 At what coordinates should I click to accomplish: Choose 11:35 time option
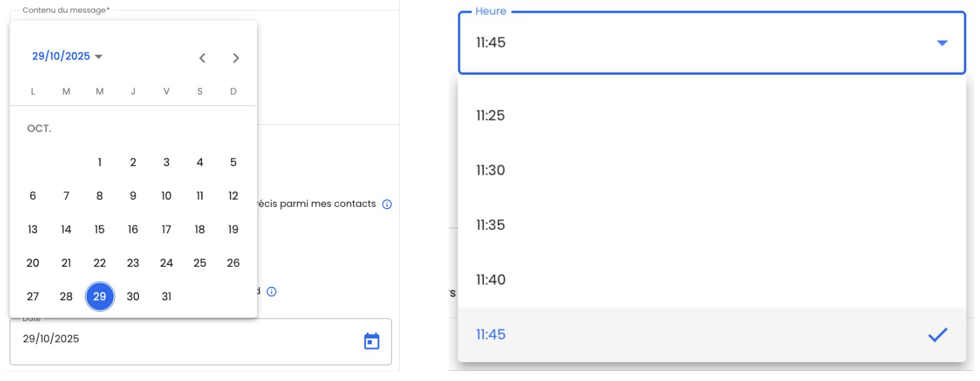[x=491, y=225]
